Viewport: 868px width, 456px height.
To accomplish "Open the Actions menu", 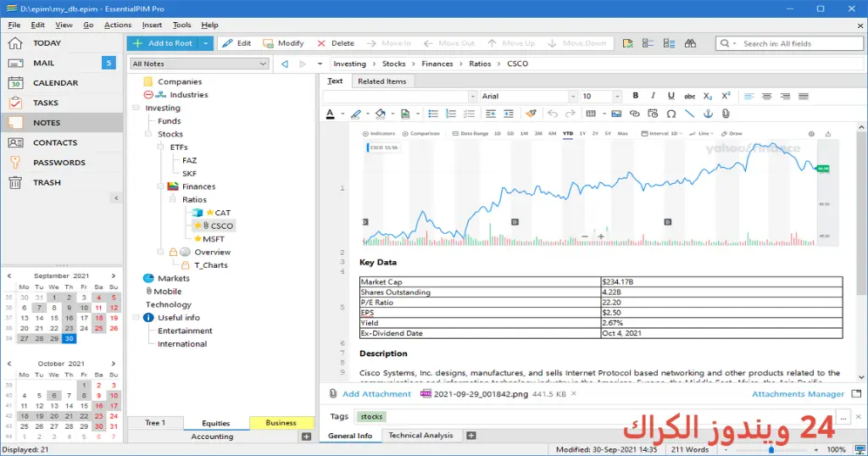I will point(117,25).
